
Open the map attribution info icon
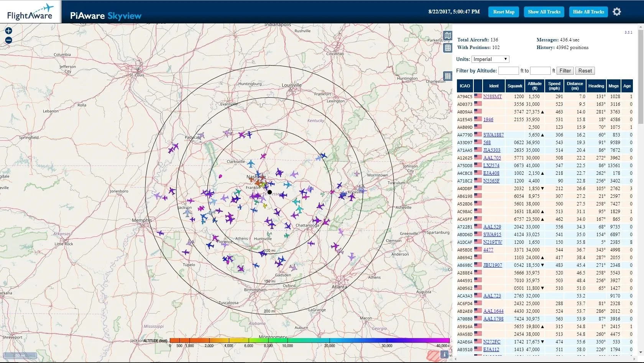[444, 355]
